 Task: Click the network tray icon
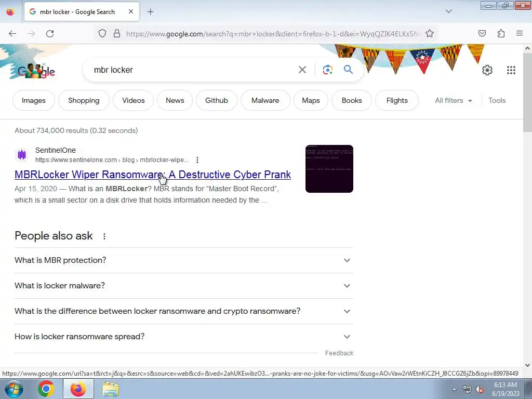[467, 390]
